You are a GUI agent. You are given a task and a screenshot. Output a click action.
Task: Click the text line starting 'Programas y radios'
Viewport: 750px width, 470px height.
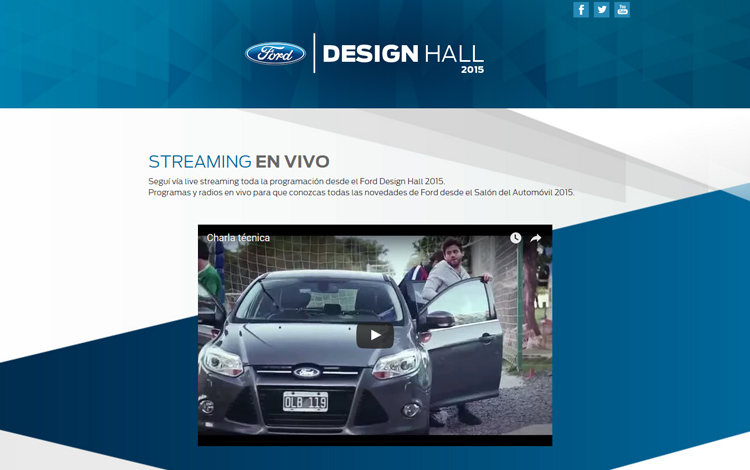click(x=361, y=192)
